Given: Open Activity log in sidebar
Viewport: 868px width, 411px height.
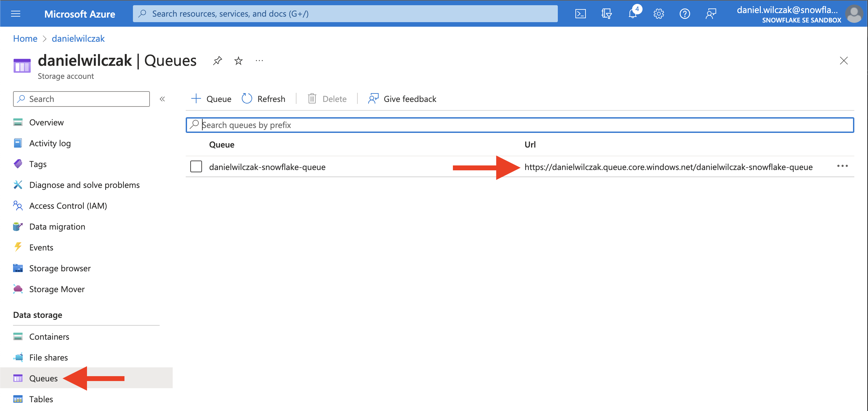Looking at the screenshot, I should [50, 143].
